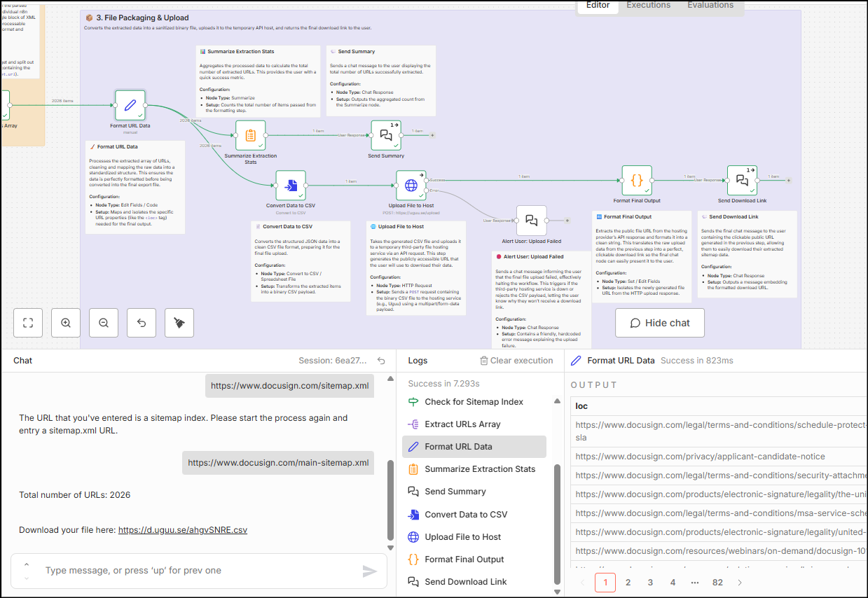Image resolution: width=868 pixels, height=598 pixels.
Task: Select Format URL Data log entry
Action: click(474, 447)
